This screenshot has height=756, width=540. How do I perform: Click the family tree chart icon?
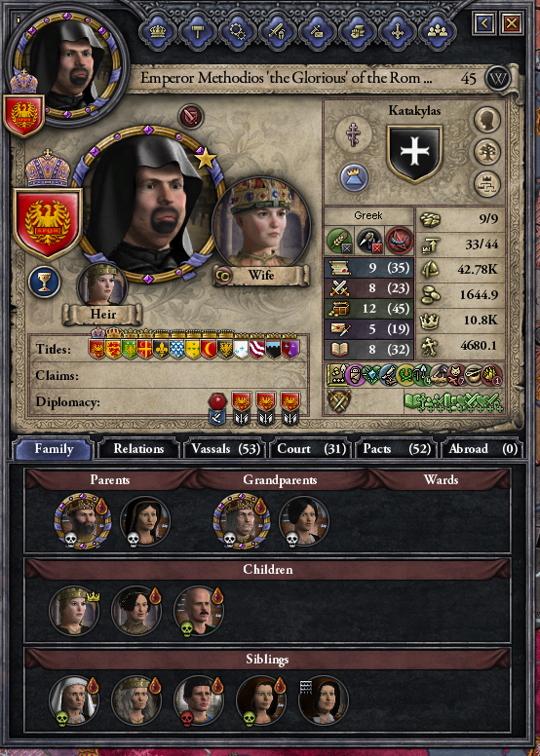pos(486,185)
